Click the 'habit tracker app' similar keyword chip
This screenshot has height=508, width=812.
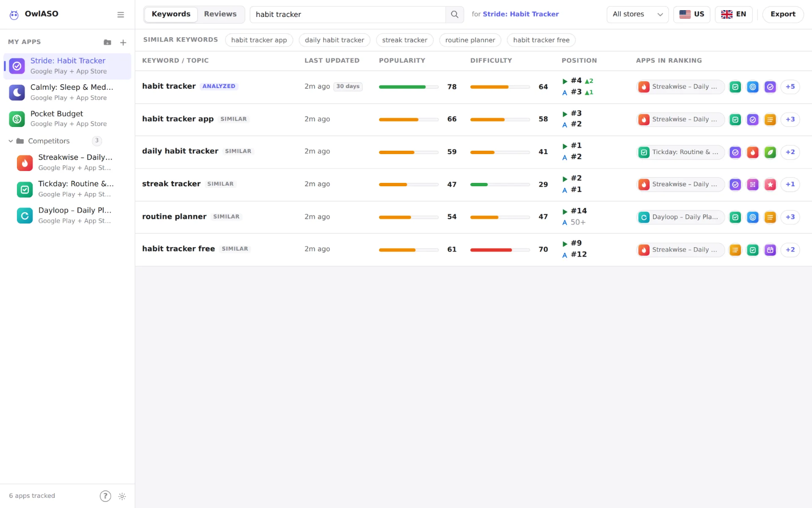[x=259, y=40]
